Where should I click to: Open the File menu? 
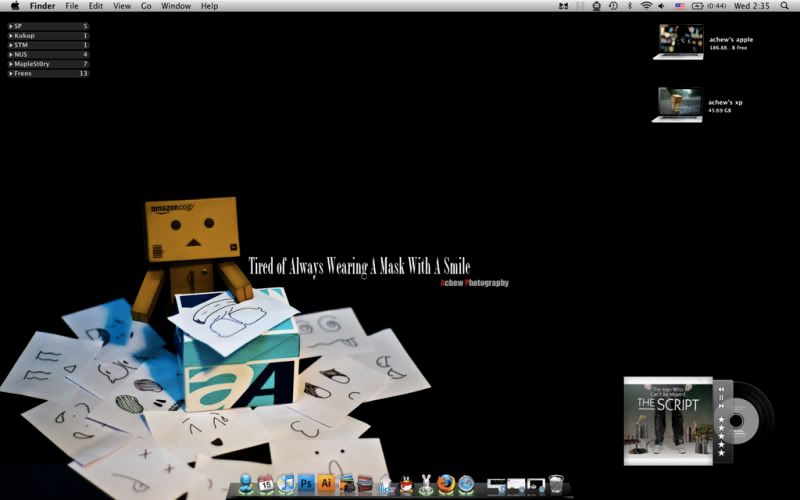[x=72, y=6]
